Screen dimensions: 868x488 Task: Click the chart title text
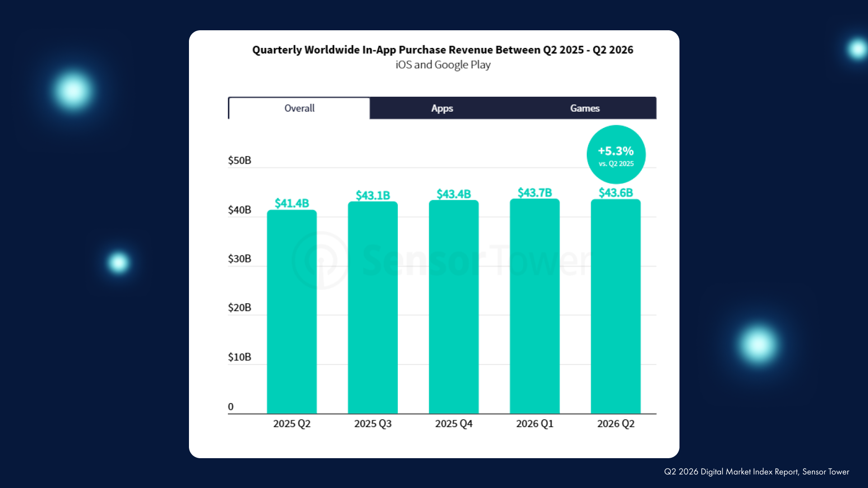tap(443, 50)
